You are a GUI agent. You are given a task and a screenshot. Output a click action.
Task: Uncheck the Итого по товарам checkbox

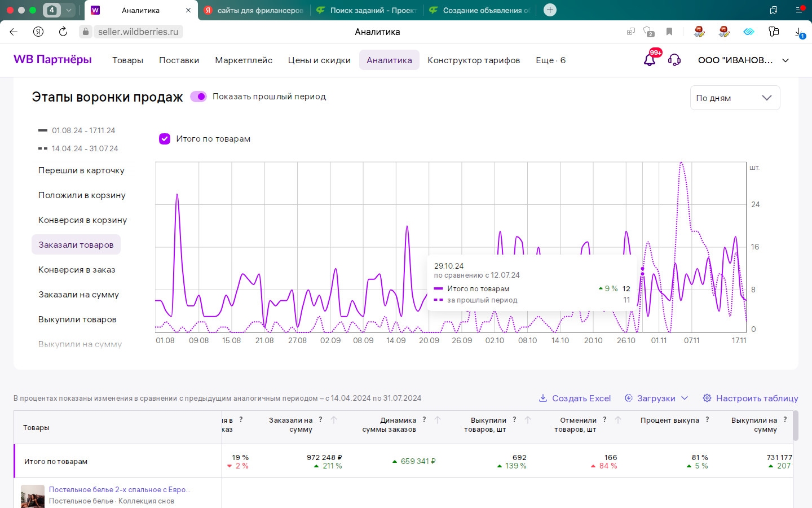click(165, 139)
